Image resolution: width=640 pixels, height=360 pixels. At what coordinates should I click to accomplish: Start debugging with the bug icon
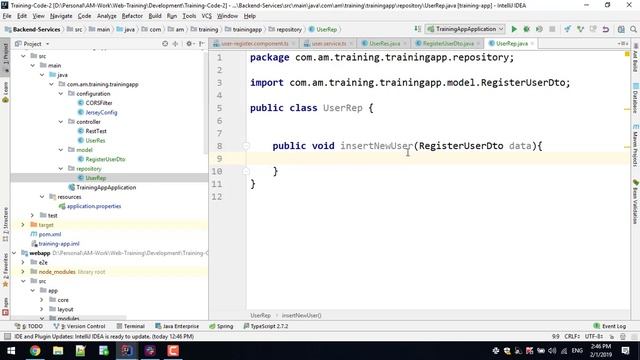pyautogui.click(x=527, y=29)
